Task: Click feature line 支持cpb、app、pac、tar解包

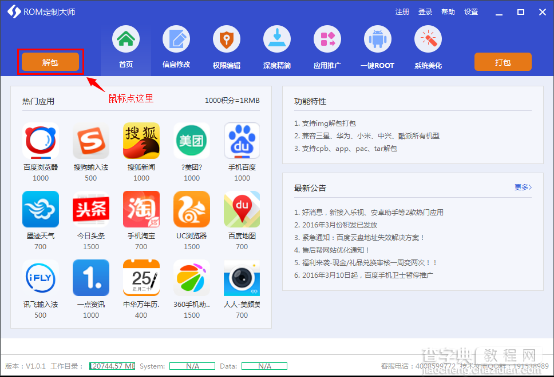Action: tap(345, 148)
